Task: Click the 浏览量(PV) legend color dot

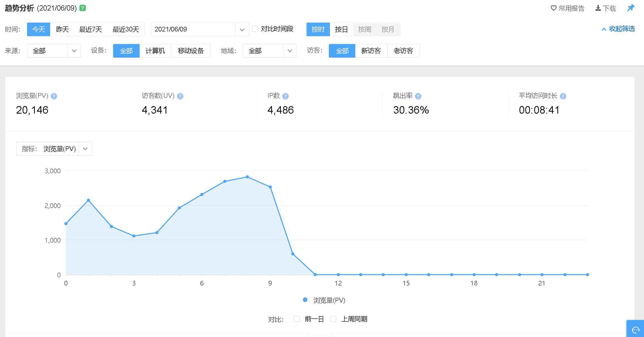Action: coord(305,300)
